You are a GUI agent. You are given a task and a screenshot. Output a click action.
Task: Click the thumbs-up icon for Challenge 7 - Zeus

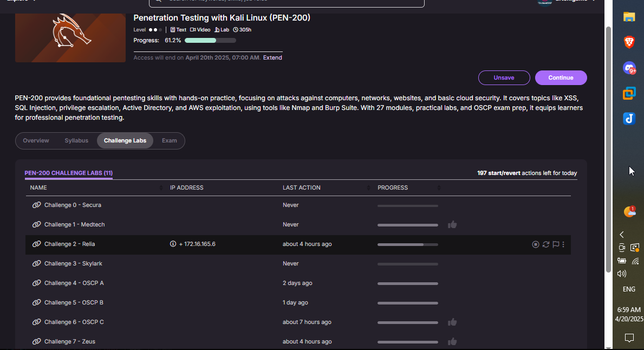pyautogui.click(x=452, y=341)
